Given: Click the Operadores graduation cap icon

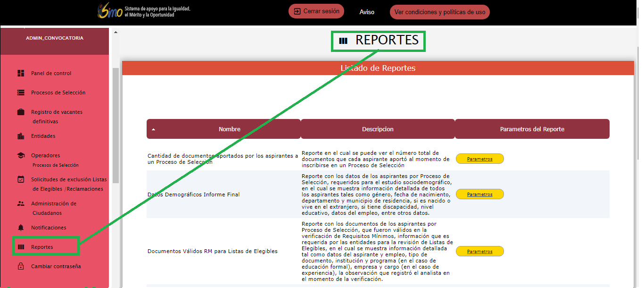Looking at the screenshot, I should coord(21,155).
